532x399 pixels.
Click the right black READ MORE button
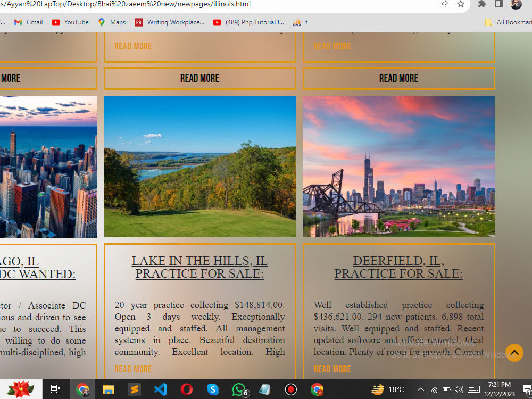[x=398, y=78]
